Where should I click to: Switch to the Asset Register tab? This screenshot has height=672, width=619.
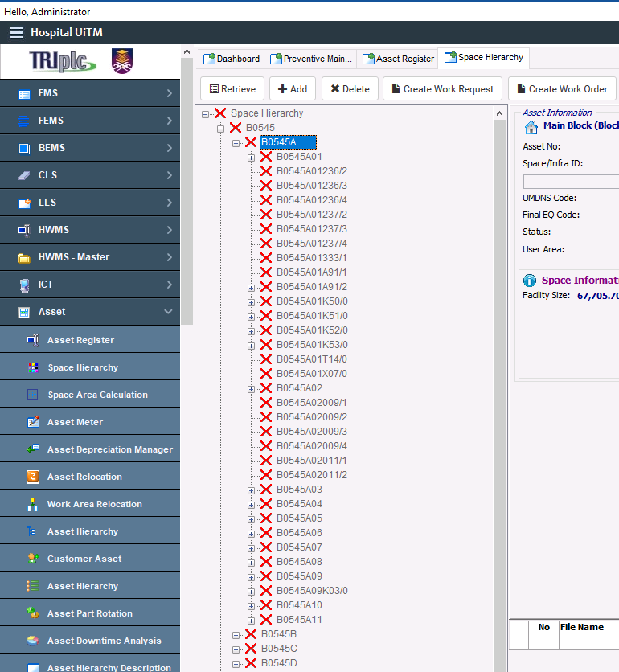tap(398, 59)
